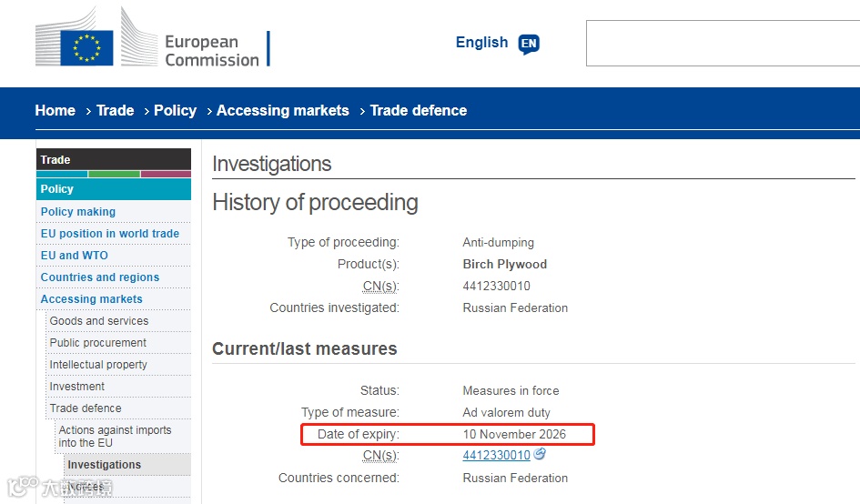Click the EN language speech-bubble icon
Screen dimensions: 860x504
click(x=529, y=44)
